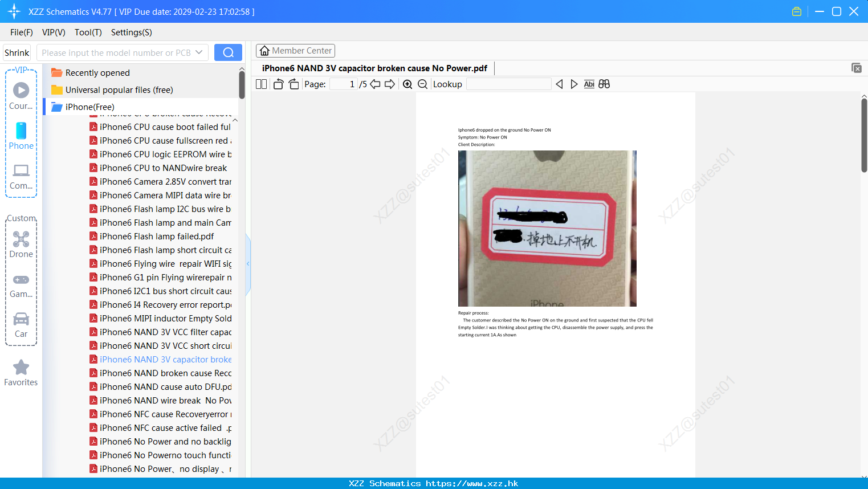The image size is (868, 489).
Task: Click the www.xzz.hk link in status bar
Action: click(x=472, y=483)
